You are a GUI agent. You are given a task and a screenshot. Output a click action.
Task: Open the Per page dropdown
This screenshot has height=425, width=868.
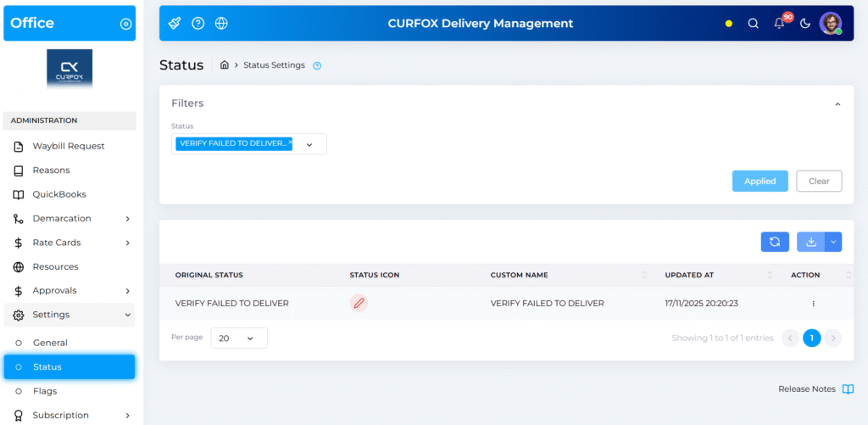click(239, 338)
